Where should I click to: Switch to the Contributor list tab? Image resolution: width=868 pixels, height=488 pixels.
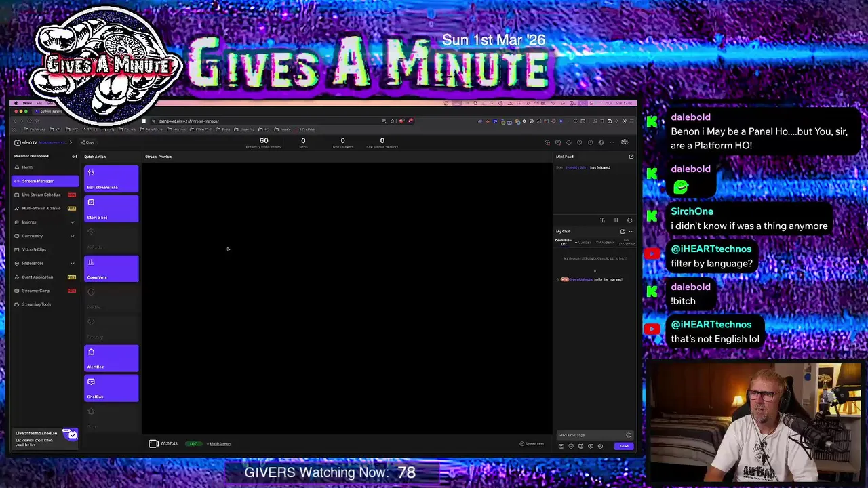click(564, 242)
